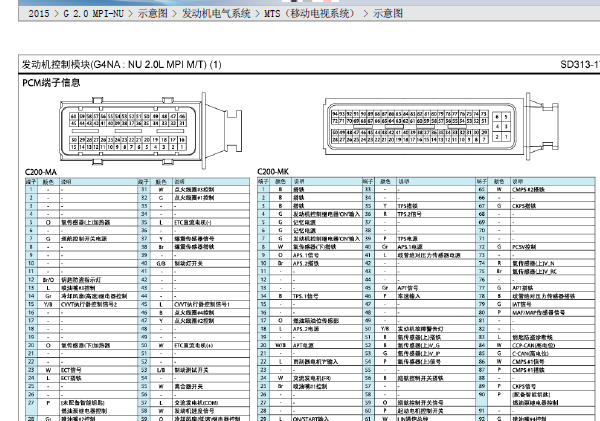Click TPS接地 cell at terminal 35
Screen dimensions: 600x421
pos(408,206)
